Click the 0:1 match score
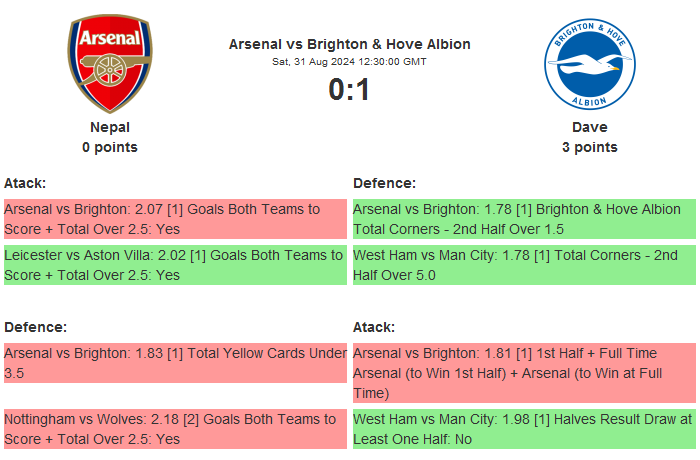The height and width of the screenshot is (460, 700). click(349, 90)
